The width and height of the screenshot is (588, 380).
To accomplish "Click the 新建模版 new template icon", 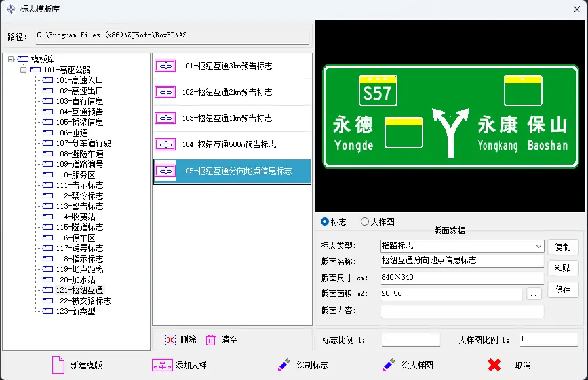I will tap(58, 365).
